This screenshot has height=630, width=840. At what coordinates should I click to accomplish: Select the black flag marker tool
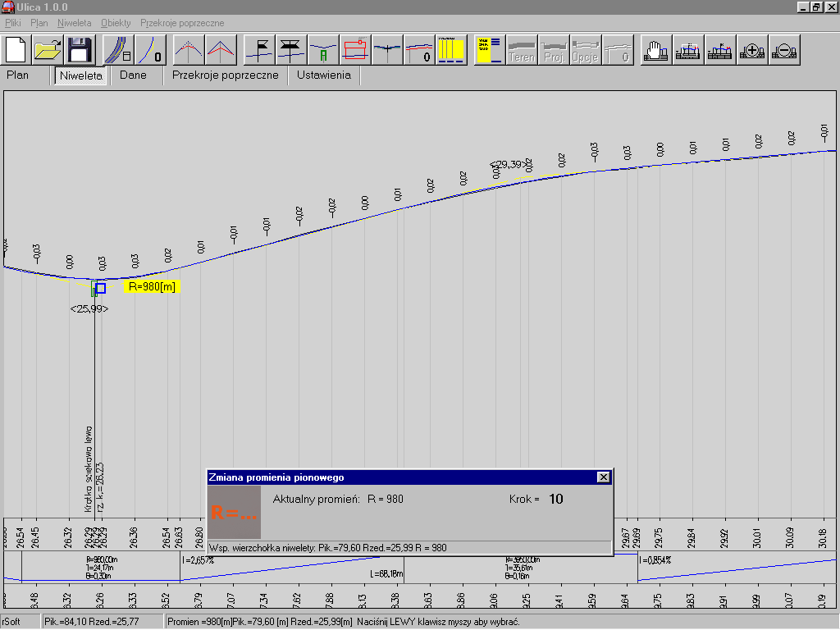click(260, 51)
